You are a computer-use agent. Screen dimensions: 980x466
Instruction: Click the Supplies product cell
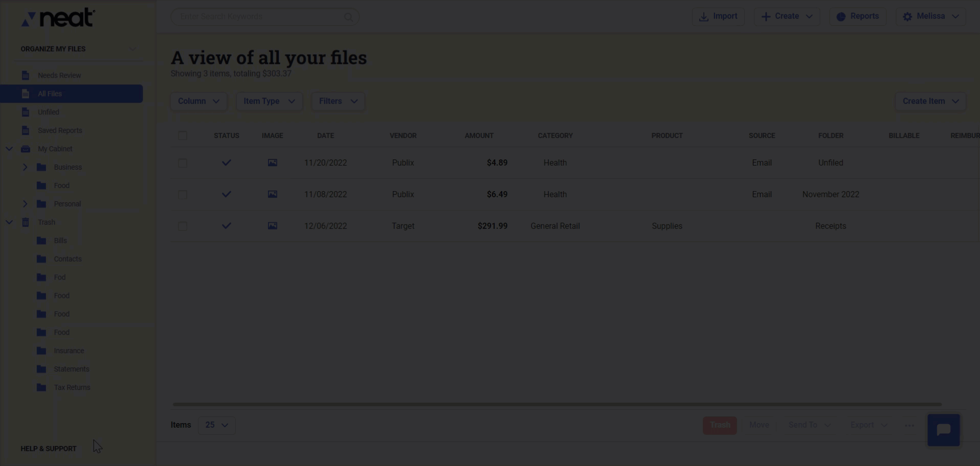tap(667, 226)
